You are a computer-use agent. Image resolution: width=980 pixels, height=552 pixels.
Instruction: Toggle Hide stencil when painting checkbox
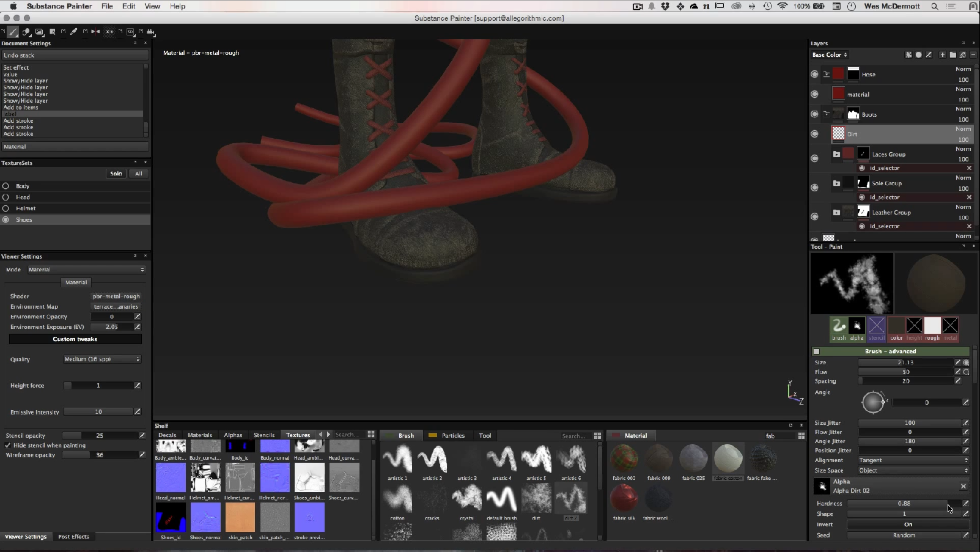point(8,446)
